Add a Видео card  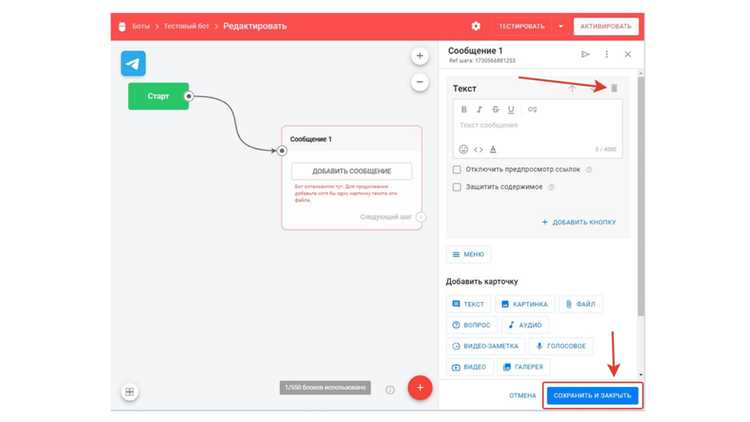pos(469,367)
